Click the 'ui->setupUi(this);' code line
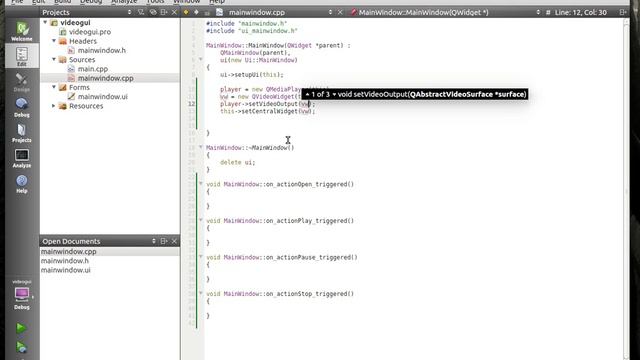This screenshot has width=640, height=360. (251, 75)
